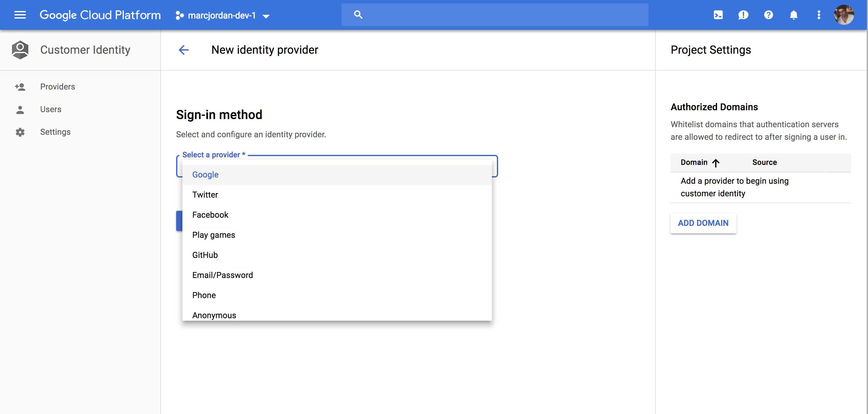Open the help question mark icon

(768, 15)
